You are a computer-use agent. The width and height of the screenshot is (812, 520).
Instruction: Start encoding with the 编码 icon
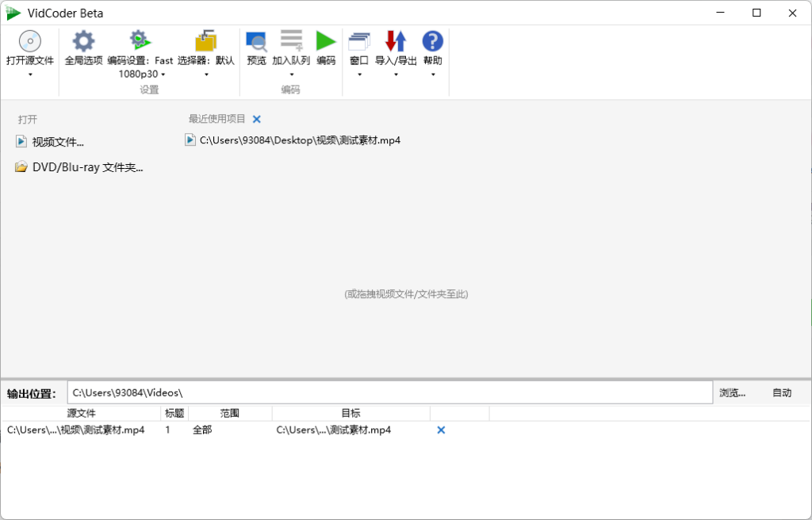(326, 41)
